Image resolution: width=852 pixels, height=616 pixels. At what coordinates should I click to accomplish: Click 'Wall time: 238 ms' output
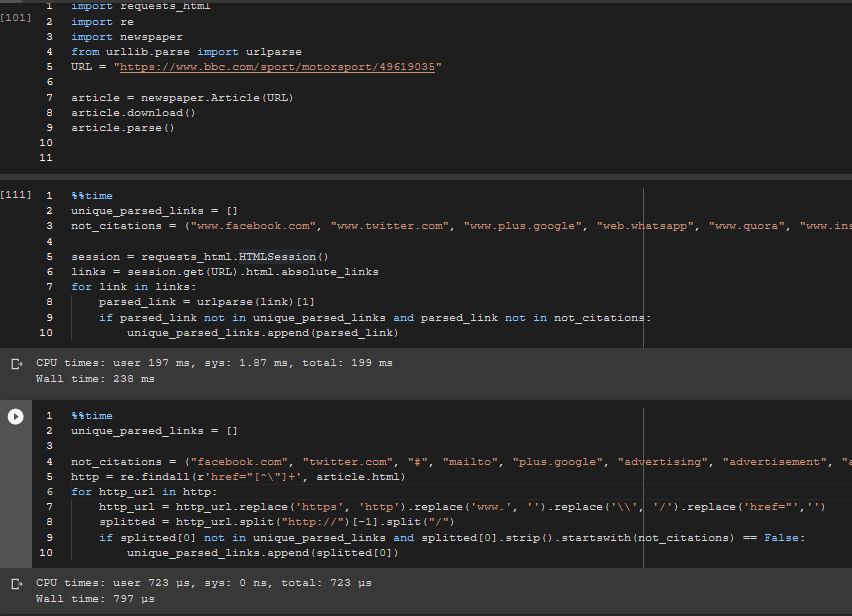(x=95, y=379)
